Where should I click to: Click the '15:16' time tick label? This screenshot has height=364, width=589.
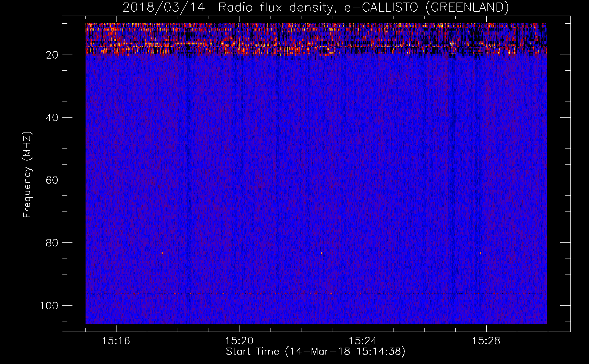point(116,341)
